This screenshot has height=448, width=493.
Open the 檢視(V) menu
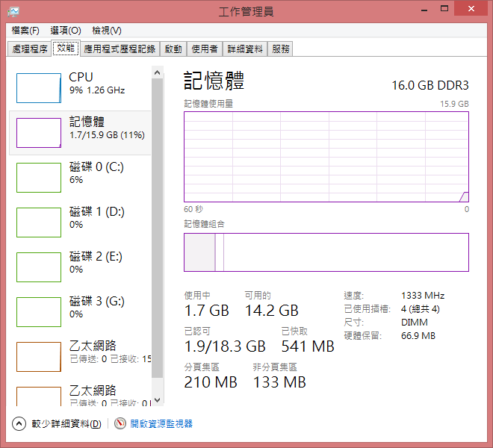[x=107, y=31]
